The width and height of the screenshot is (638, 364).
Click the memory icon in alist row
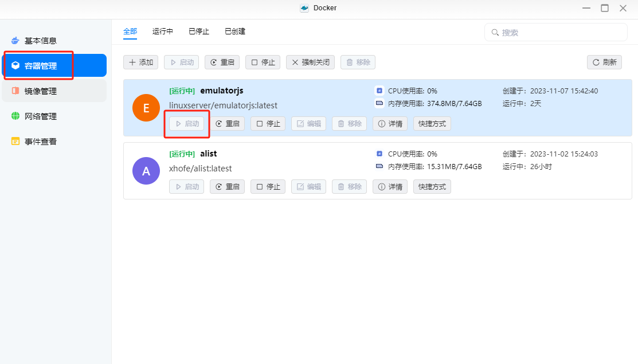pos(379,166)
